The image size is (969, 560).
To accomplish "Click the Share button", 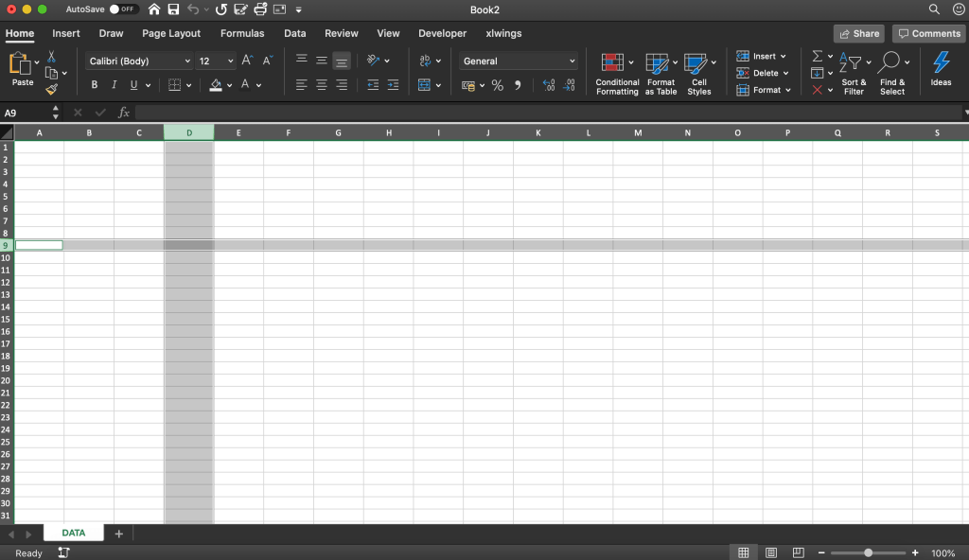I will tap(858, 33).
